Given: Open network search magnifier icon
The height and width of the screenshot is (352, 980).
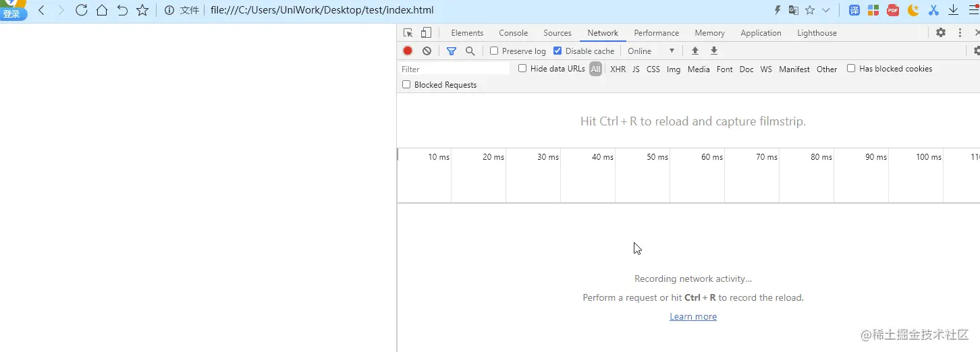Looking at the screenshot, I should click(x=470, y=51).
